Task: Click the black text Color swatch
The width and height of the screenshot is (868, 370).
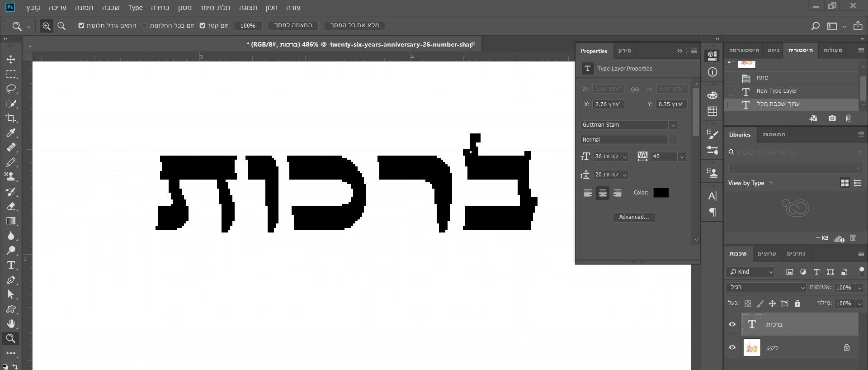Action: (x=660, y=193)
